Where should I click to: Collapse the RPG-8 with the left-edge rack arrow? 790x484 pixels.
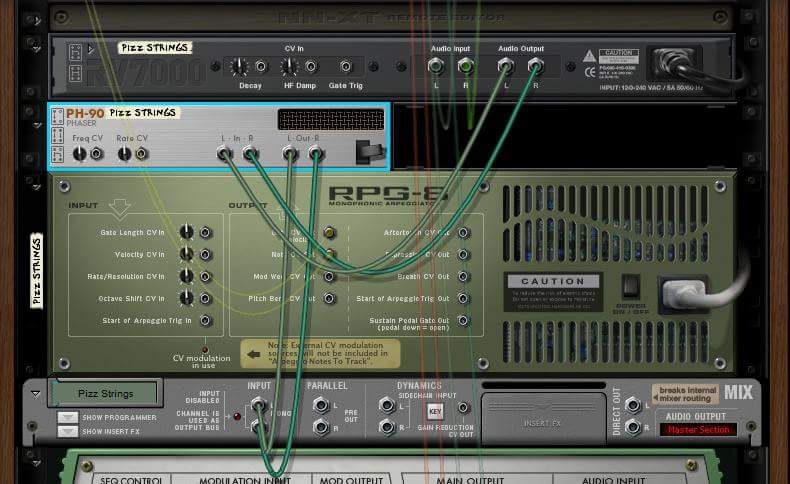tap(37, 187)
